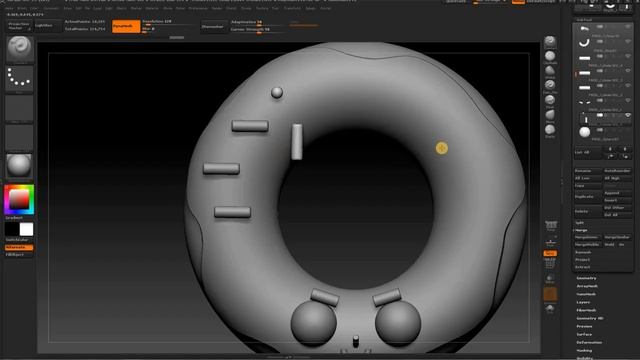Toggle the orange Local transform button
The image size is (640, 360).
click(x=550, y=253)
